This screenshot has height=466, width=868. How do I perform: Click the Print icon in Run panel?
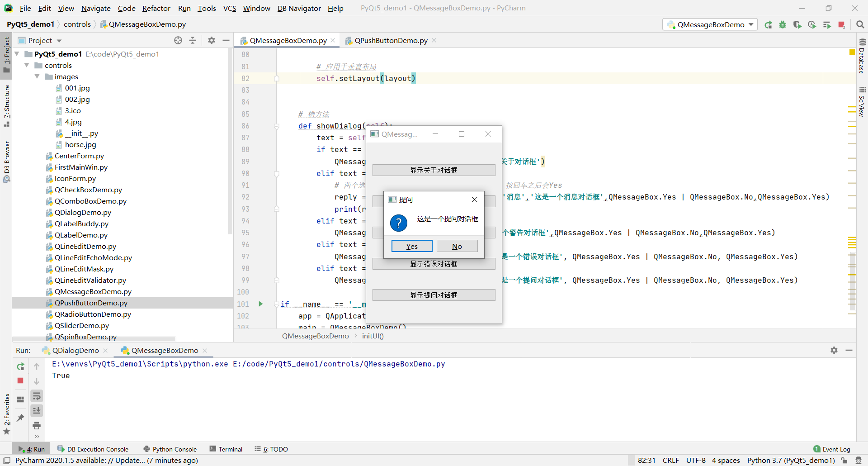click(x=37, y=425)
